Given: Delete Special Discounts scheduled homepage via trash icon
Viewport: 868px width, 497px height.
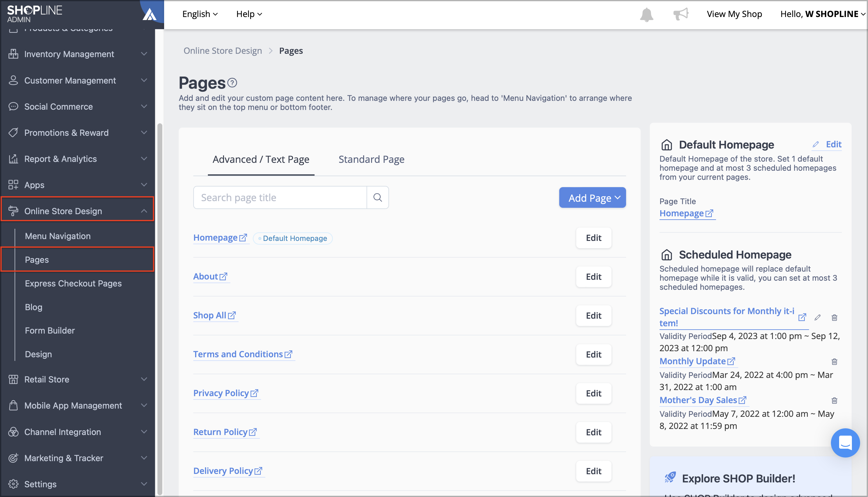Looking at the screenshot, I should coord(834,317).
